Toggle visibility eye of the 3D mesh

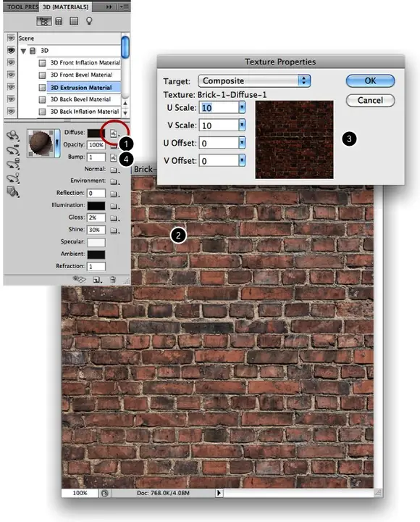(11, 51)
